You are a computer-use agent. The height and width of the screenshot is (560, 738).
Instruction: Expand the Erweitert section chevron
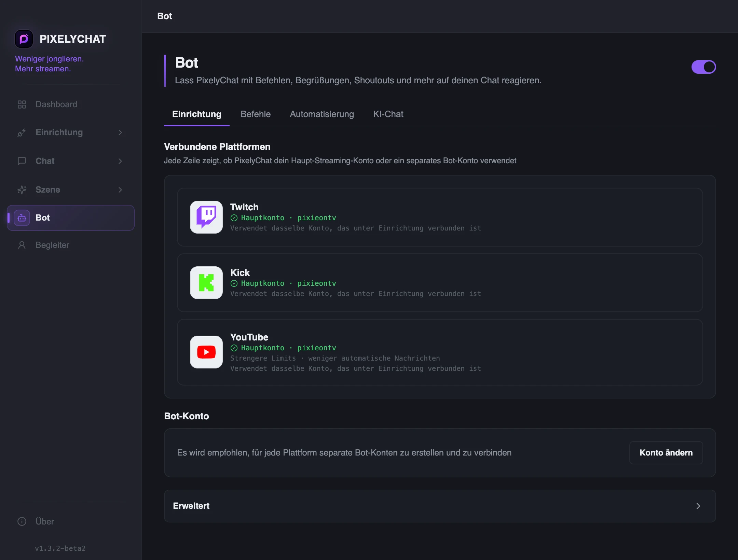698,506
